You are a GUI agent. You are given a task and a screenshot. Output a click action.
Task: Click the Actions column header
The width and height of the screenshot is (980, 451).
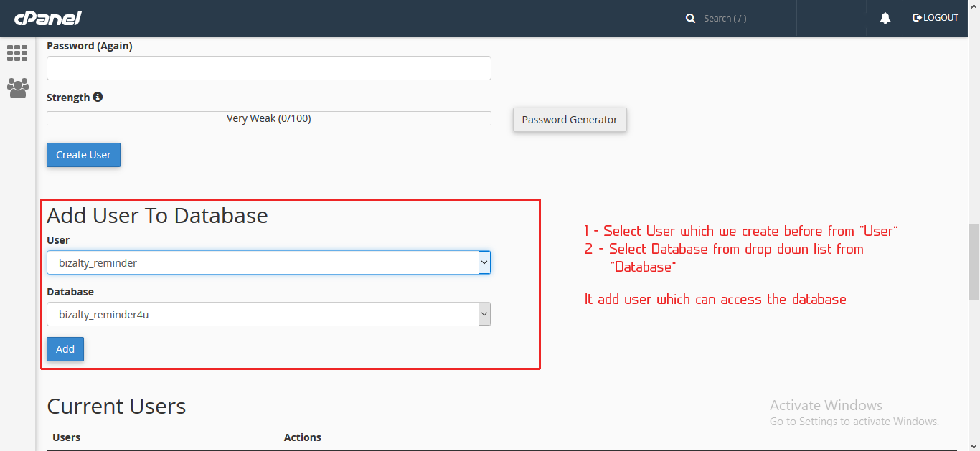click(302, 437)
